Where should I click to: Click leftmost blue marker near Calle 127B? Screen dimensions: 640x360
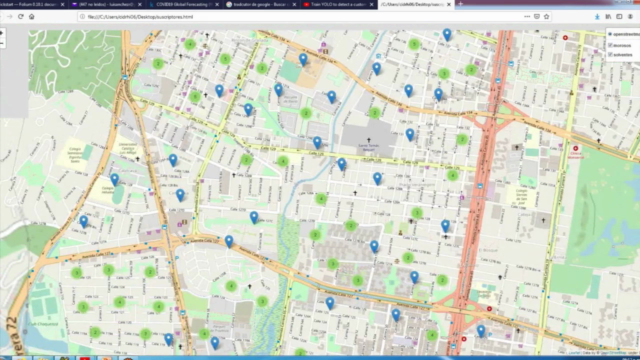84,222
